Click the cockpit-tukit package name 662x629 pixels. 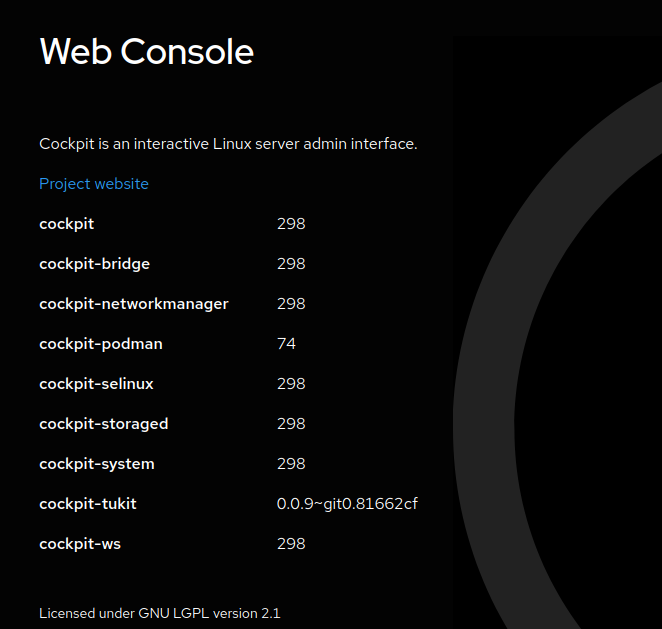[88, 504]
